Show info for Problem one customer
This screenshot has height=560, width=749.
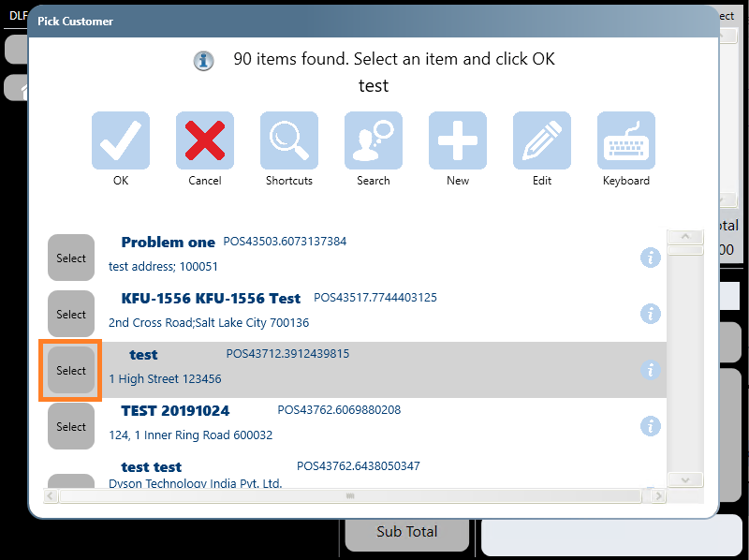point(651,258)
